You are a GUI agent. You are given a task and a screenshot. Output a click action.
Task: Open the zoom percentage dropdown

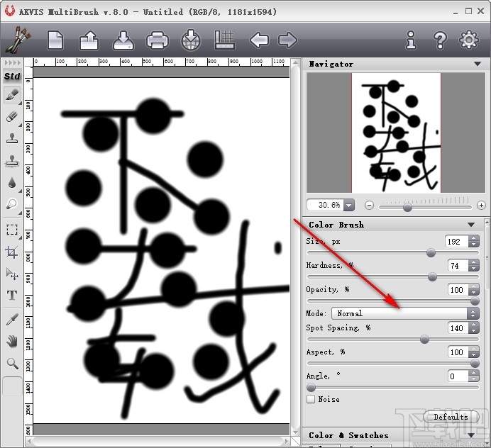349,206
